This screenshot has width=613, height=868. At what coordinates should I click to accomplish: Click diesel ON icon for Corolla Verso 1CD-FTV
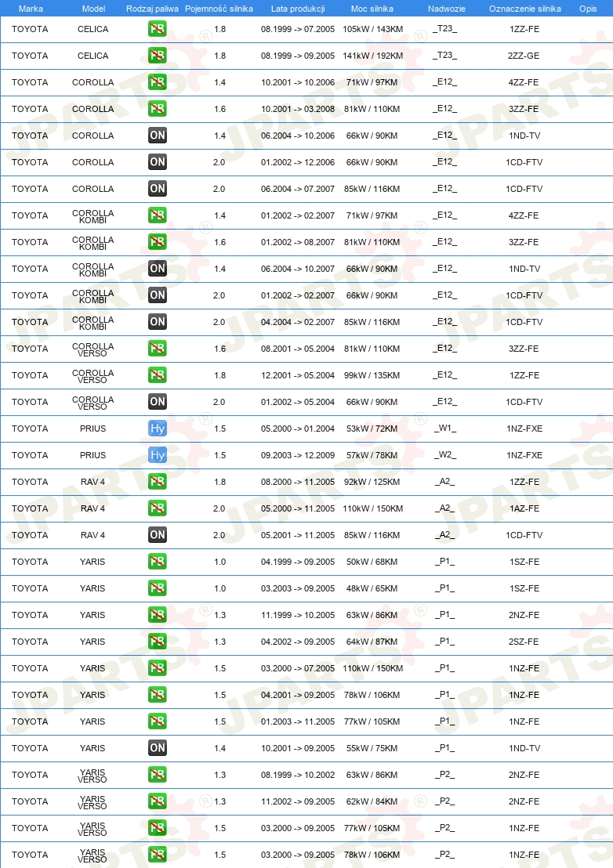158,401
